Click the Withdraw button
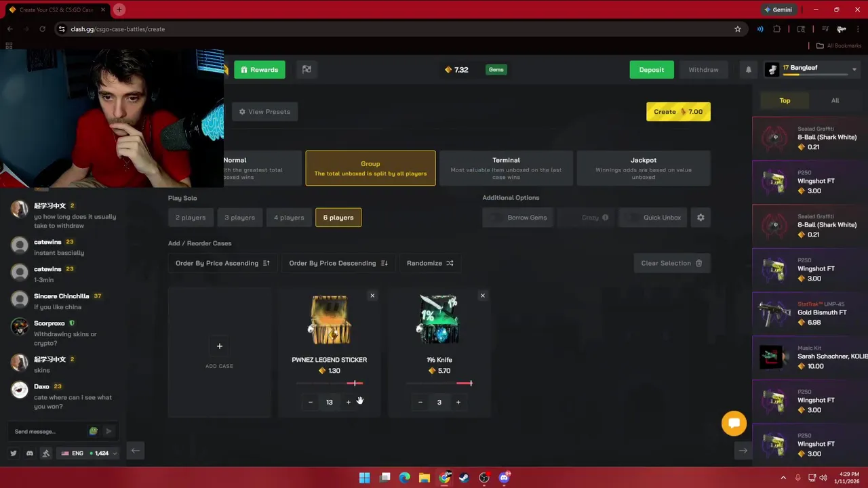868x488 pixels. click(703, 70)
